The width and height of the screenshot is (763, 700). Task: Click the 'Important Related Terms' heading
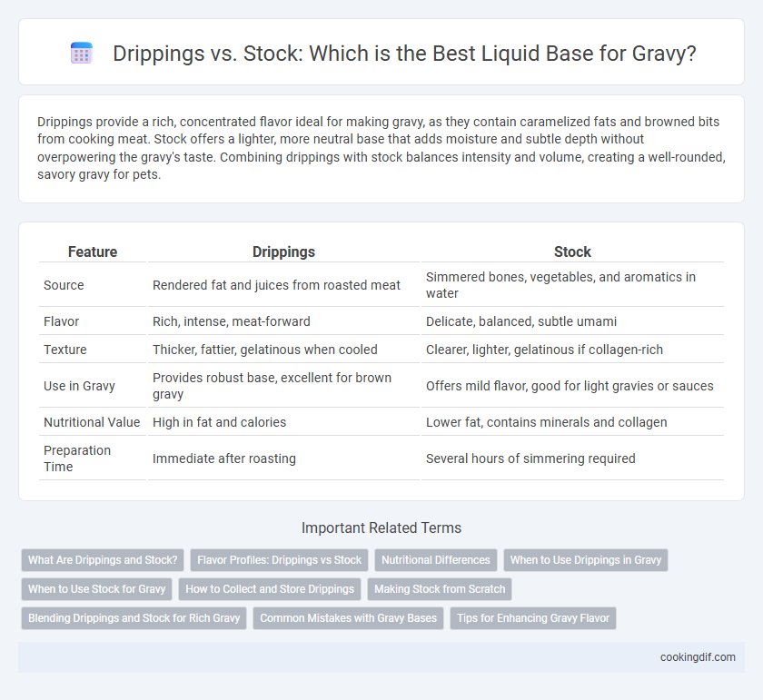(x=381, y=527)
